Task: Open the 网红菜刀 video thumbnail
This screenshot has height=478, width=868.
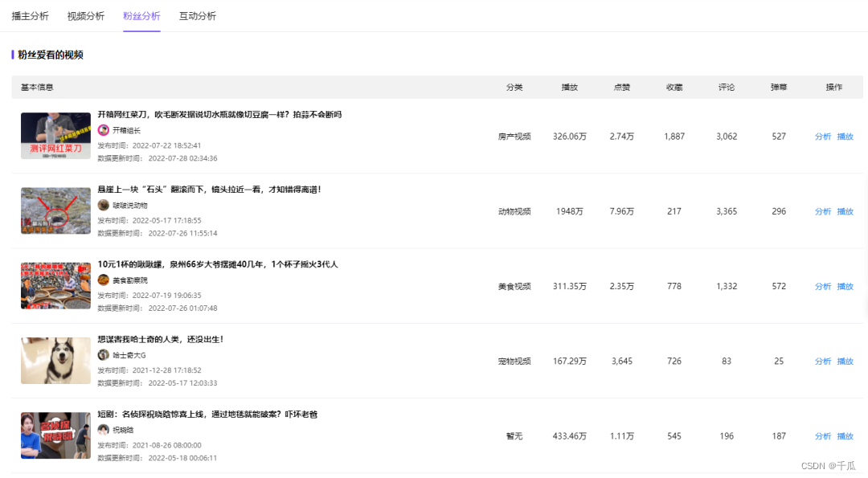Action: [x=55, y=136]
